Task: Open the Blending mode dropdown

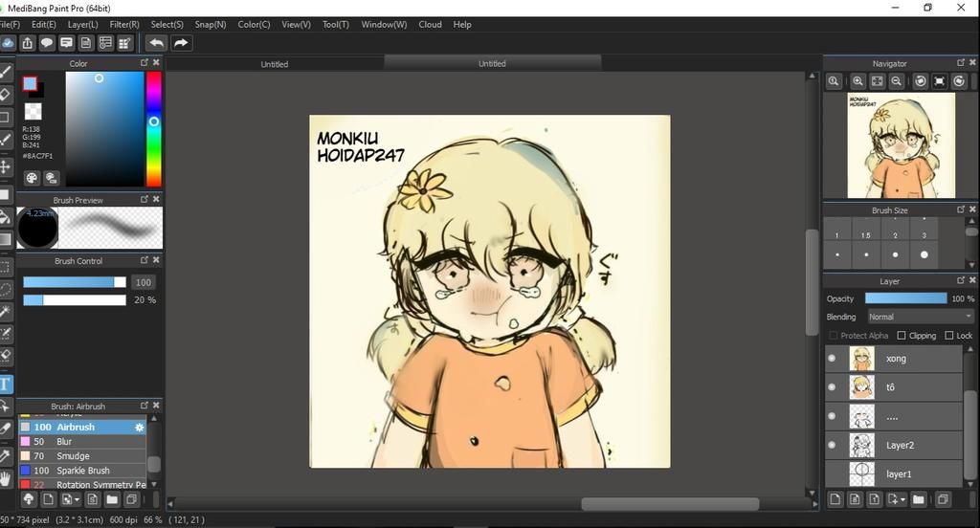Action: tap(920, 317)
